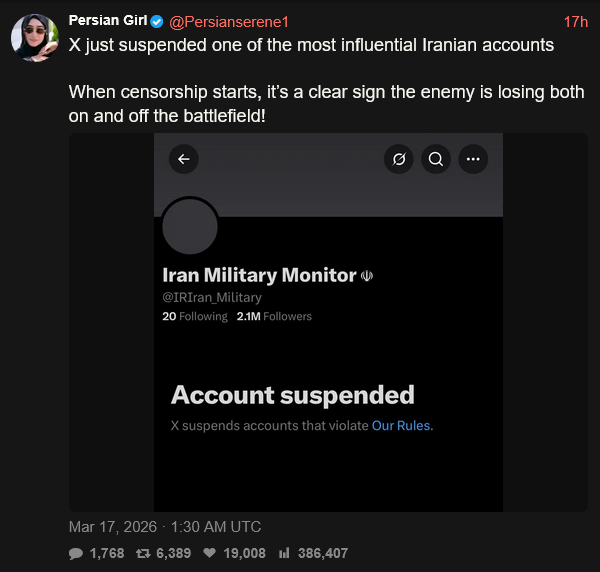Click the back arrow in embedded screenshot
600x572 pixels.
click(x=183, y=159)
